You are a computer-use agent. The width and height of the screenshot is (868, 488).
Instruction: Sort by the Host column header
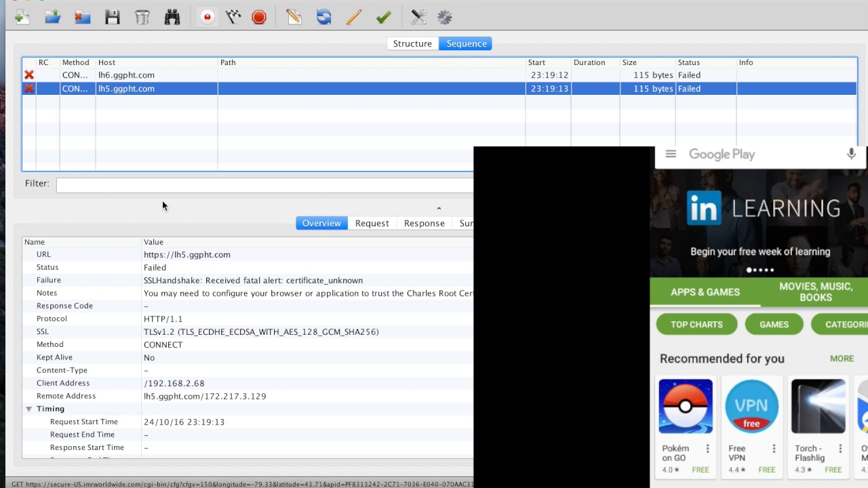tap(156, 62)
